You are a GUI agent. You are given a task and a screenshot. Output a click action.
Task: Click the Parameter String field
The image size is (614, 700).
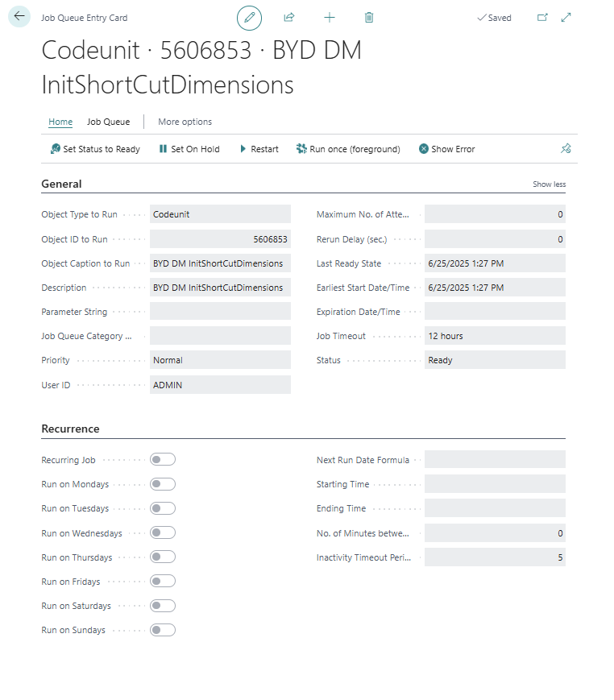tap(220, 312)
